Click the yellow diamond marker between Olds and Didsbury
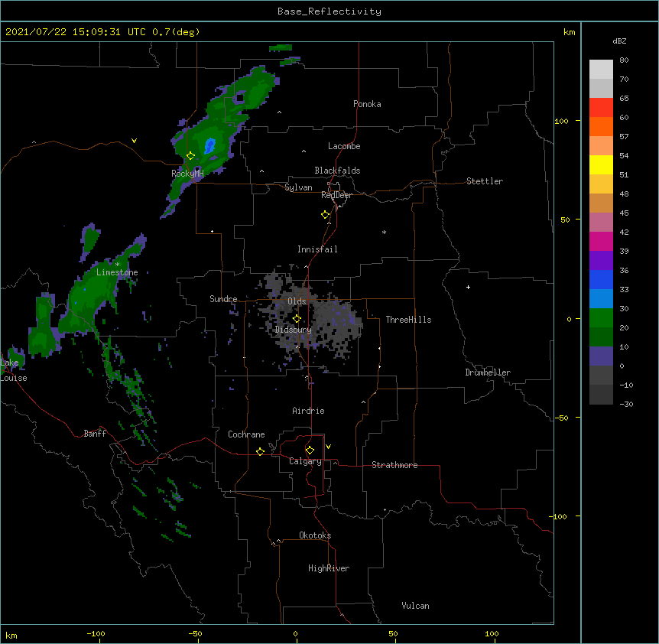Image resolution: width=659 pixels, height=644 pixels. point(297,318)
